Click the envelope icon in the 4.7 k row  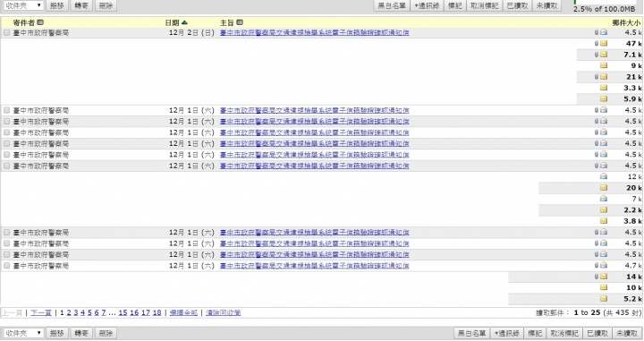click(604, 266)
